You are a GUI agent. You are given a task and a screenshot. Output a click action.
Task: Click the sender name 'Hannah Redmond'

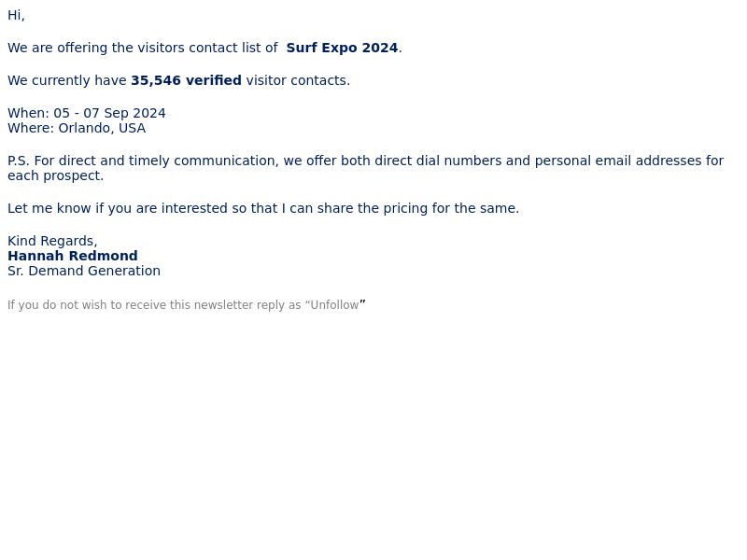73,256
